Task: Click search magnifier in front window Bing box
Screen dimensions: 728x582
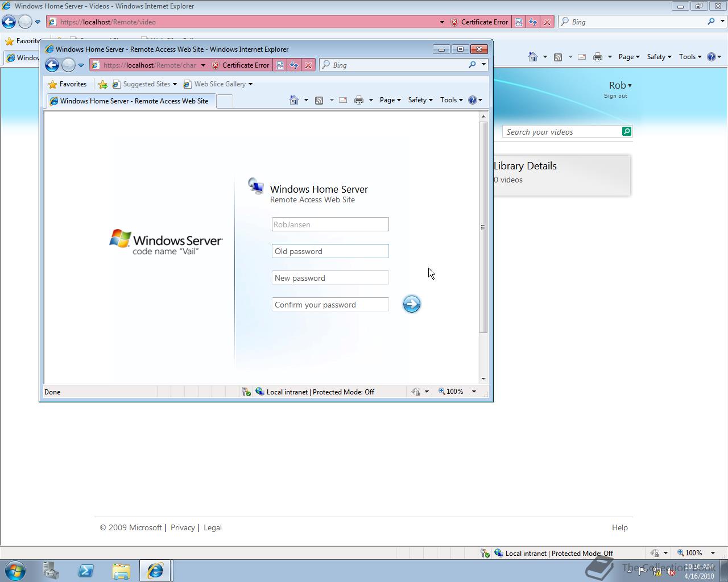Action: click(472, 65)
